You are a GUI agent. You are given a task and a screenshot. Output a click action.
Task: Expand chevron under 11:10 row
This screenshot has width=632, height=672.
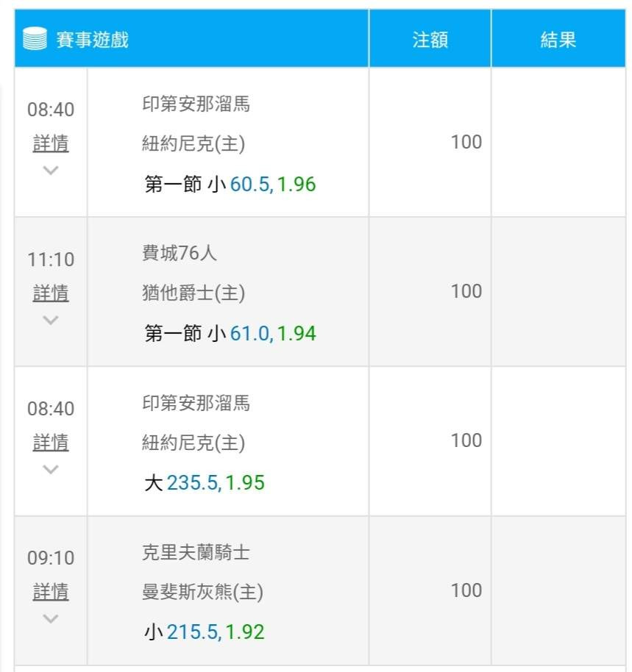coord(51,320)
